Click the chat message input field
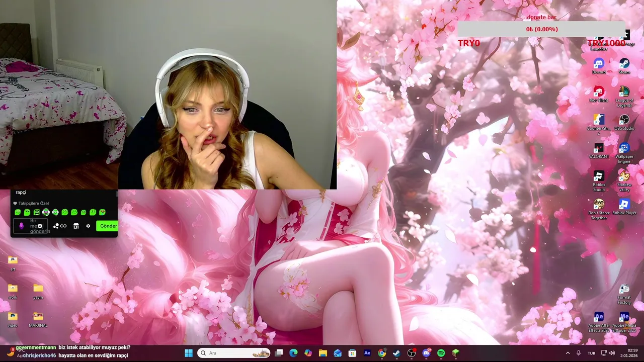Screen dimensions: 644x362 pyautogui.click(x=30, y=226)
